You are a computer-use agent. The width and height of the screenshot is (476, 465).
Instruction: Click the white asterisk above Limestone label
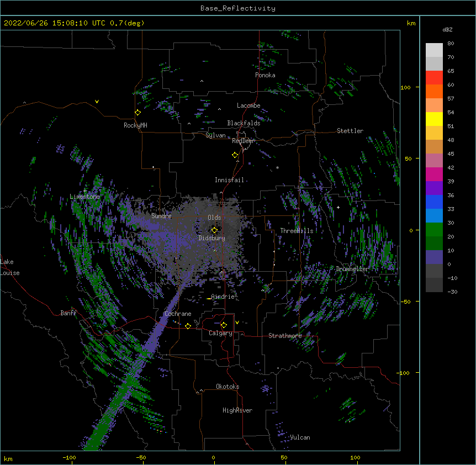tap(85, 191)
